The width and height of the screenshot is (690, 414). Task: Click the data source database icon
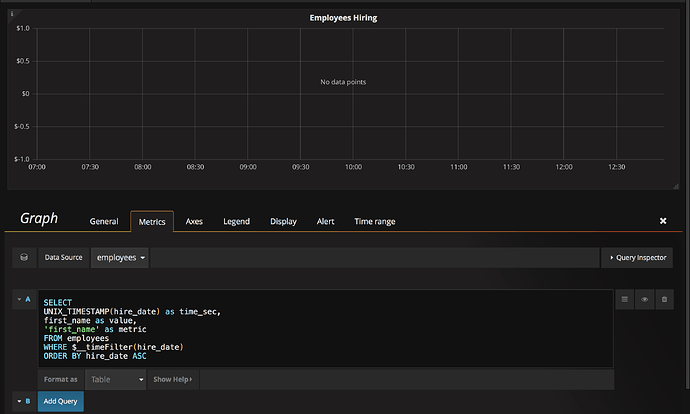click(24, 257)
